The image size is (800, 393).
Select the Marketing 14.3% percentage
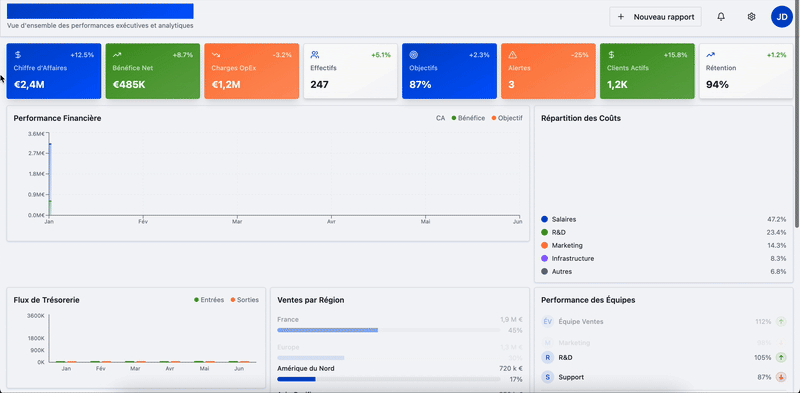click(x=777, y=245)
